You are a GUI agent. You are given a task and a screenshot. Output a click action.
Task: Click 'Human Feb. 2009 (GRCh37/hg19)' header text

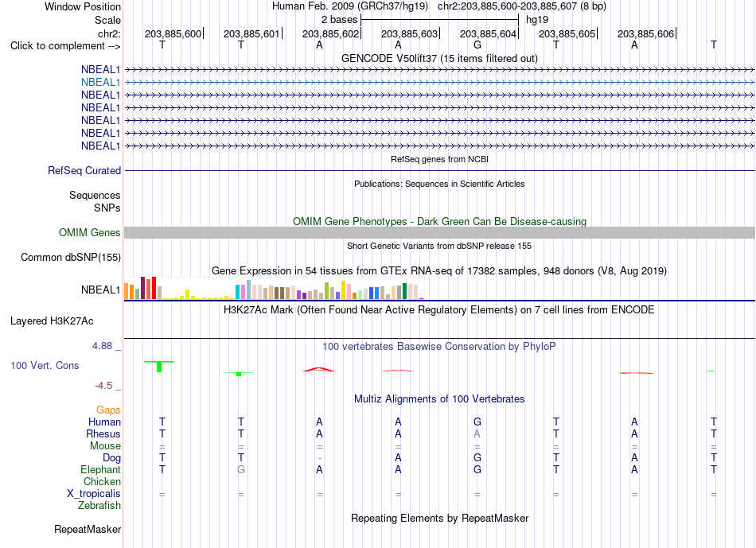point(350,6)
